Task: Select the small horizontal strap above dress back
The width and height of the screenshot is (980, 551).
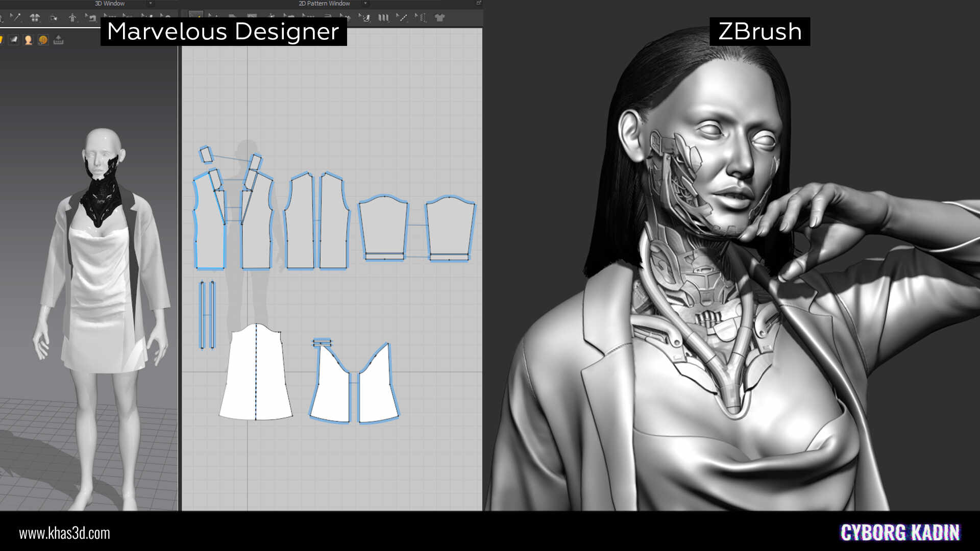Action: pyautogui.click(x=322, y=342)
